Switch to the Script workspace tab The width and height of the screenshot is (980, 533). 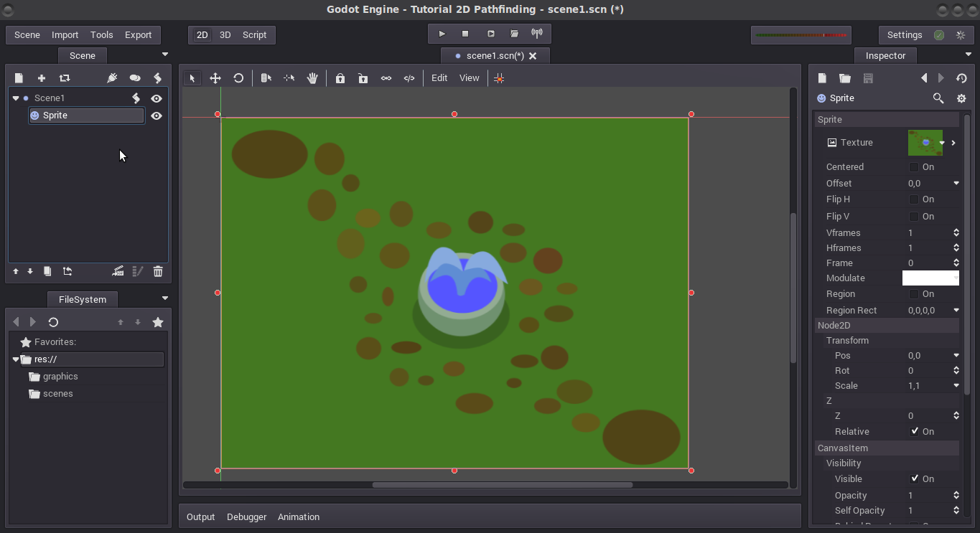[254, 34]
